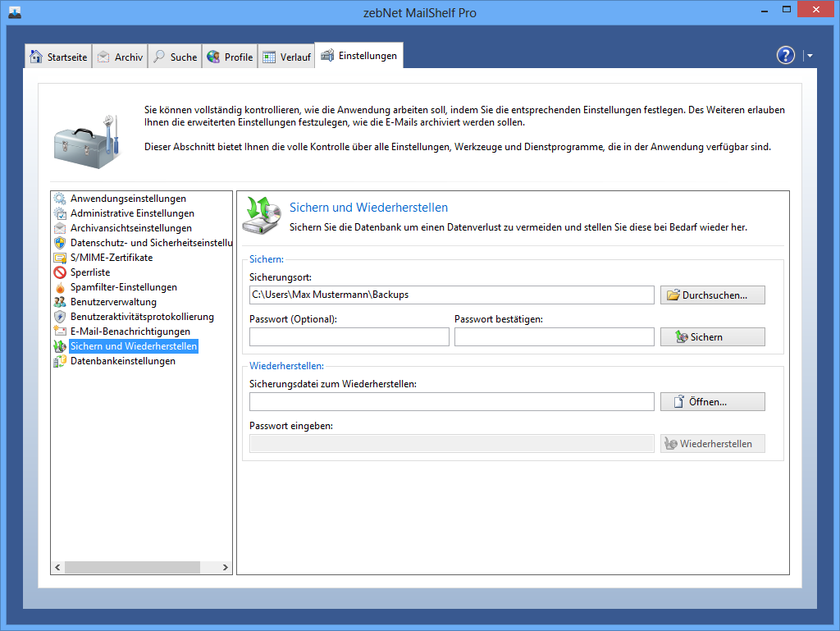Viewport: 840px width, 631px height.
Task: Click the Sicherungsort path input field
Action: click(452, 295)
